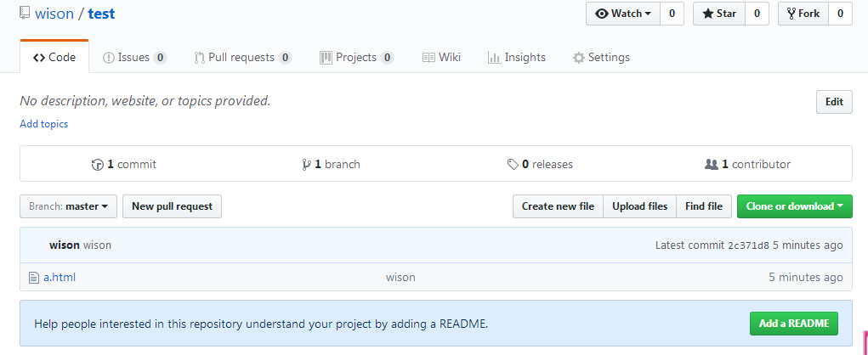
Task: View the 1 contributor page
Action: (748, 164)
